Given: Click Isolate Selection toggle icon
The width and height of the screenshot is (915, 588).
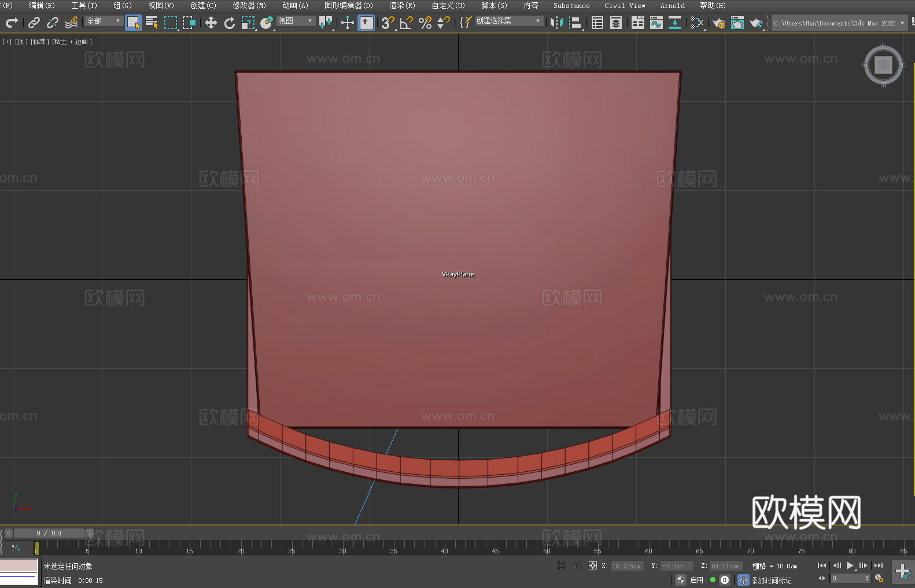Looking at the screenshot, I should [x=561, y=565].
